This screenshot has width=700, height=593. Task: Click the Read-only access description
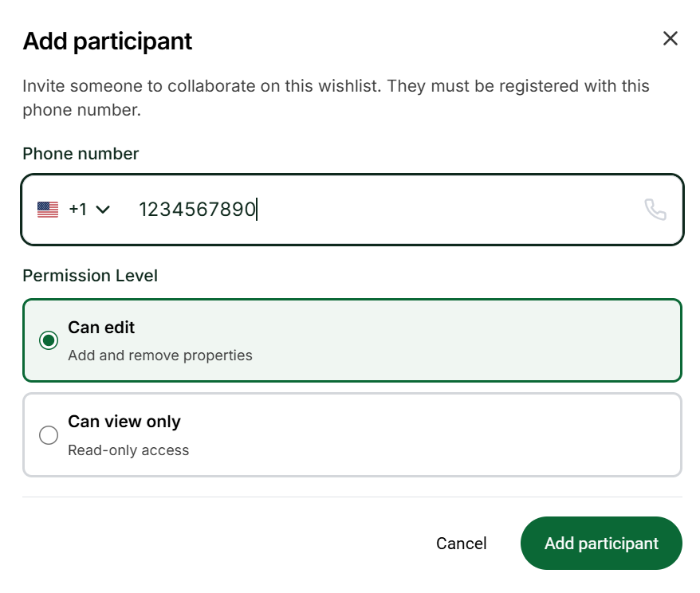[128, 450]
